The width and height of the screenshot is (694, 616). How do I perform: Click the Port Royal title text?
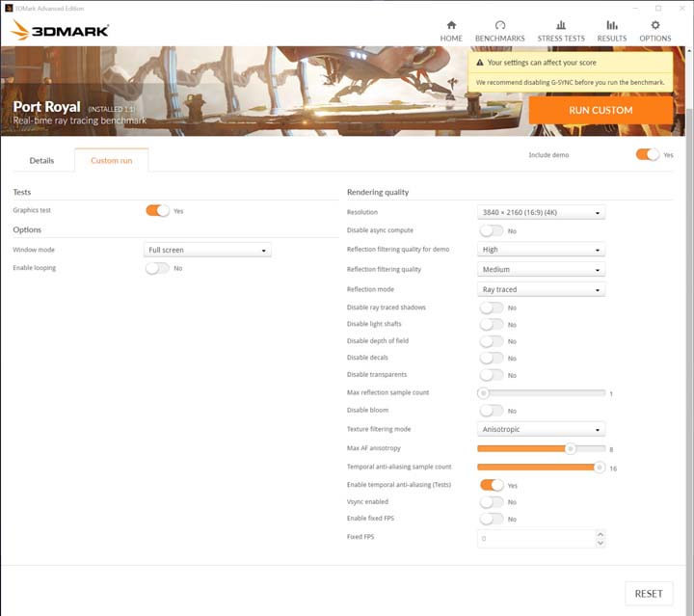[x=46, y=107]
